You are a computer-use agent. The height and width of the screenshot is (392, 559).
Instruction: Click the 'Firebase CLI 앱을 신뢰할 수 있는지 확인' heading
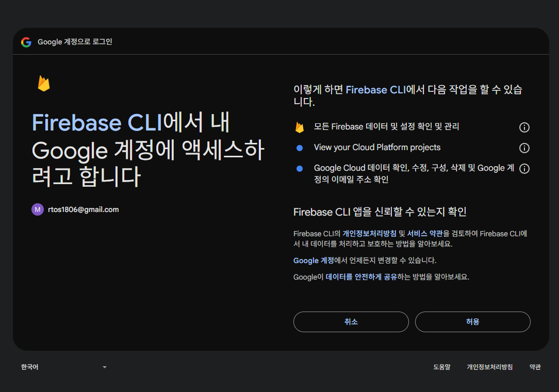[x=380, y=212]
